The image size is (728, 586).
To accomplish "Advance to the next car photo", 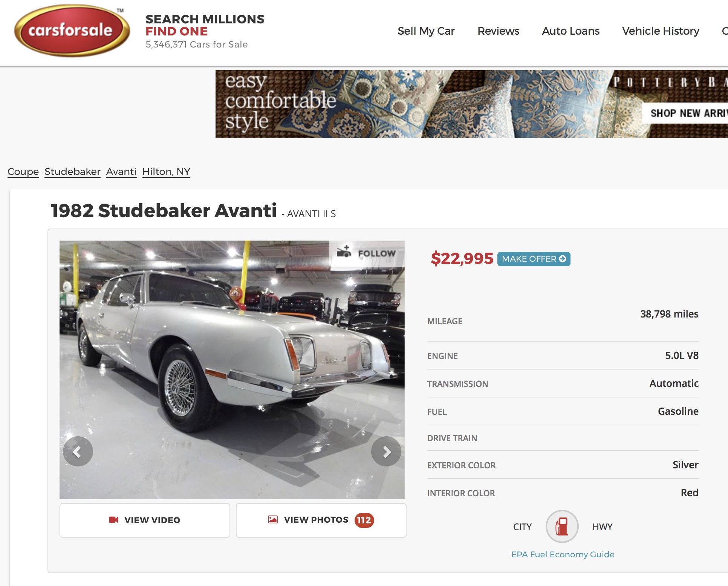I will point(386,451).
